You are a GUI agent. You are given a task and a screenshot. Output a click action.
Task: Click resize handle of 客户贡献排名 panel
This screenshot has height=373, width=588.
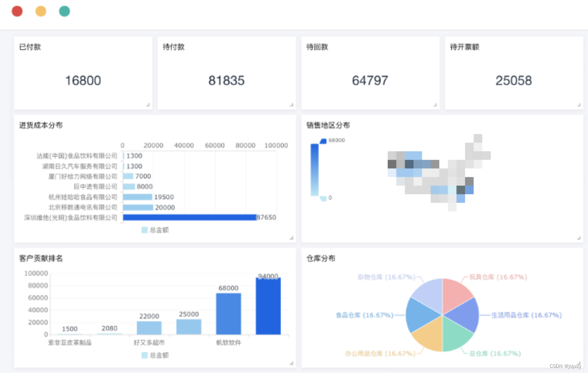291,363
